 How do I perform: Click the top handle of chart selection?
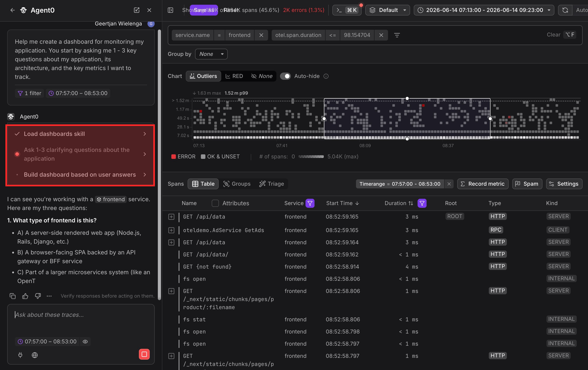point(407,98)
